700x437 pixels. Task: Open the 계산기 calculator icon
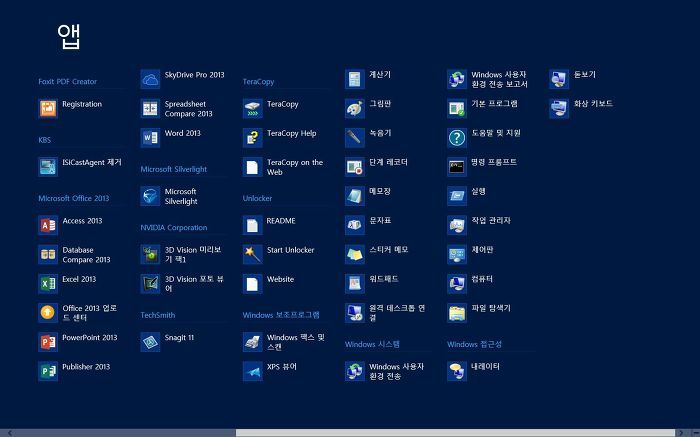pyautogui.click(x=354, y=79)
